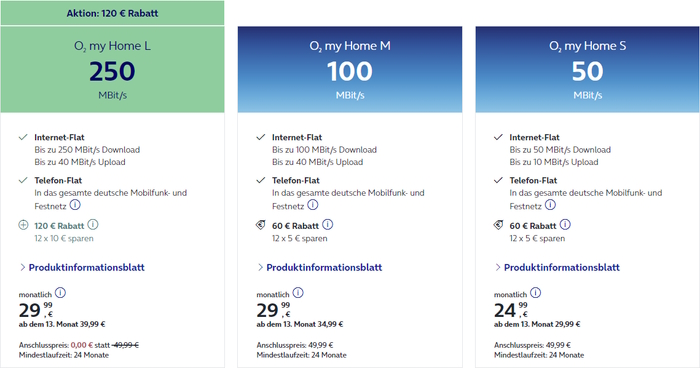Click 'Bis zu 10 MBit/s Upload' text
This screenshot has width=700, height=368.
[x=554, y=162]
